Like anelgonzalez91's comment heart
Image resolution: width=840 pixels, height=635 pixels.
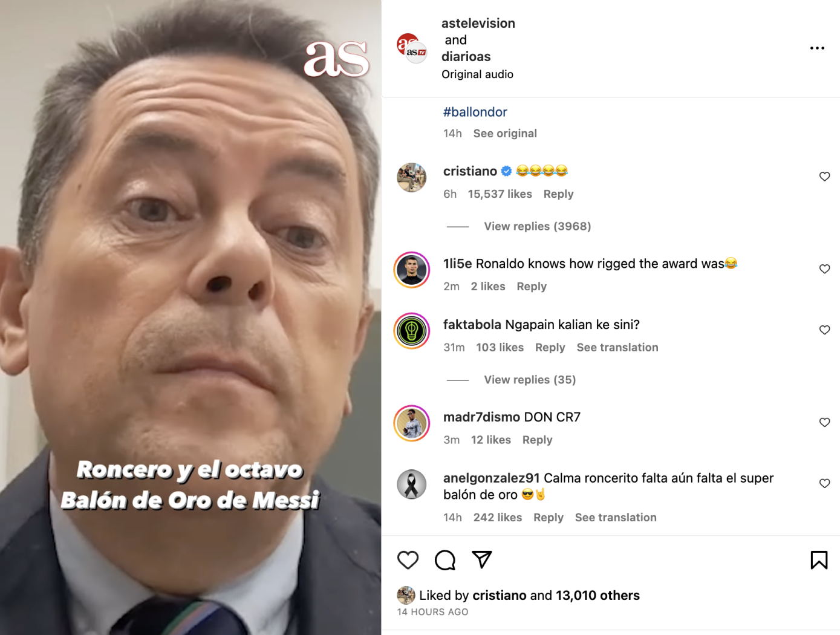tap(824, 484)
